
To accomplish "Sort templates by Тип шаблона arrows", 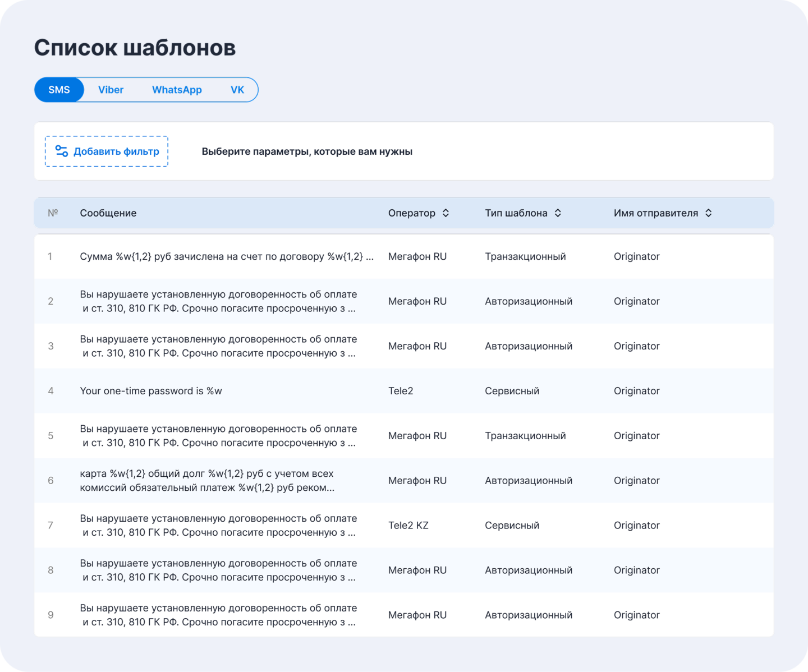I will pyautogui.click(x=558, y=213).
